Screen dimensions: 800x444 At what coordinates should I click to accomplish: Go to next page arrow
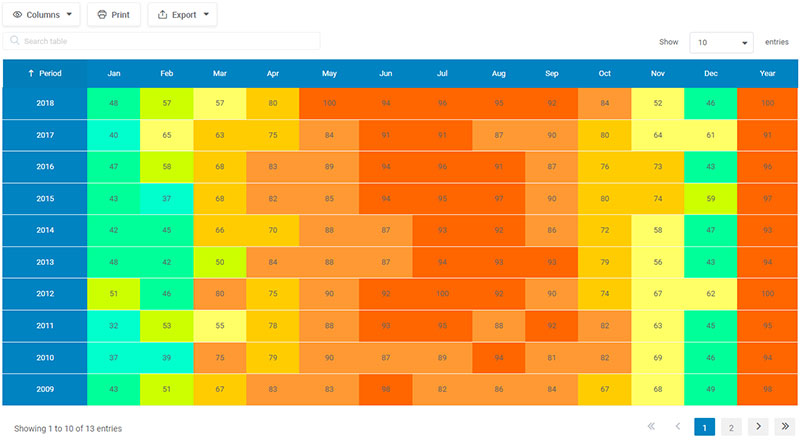(x=759, y=427)
